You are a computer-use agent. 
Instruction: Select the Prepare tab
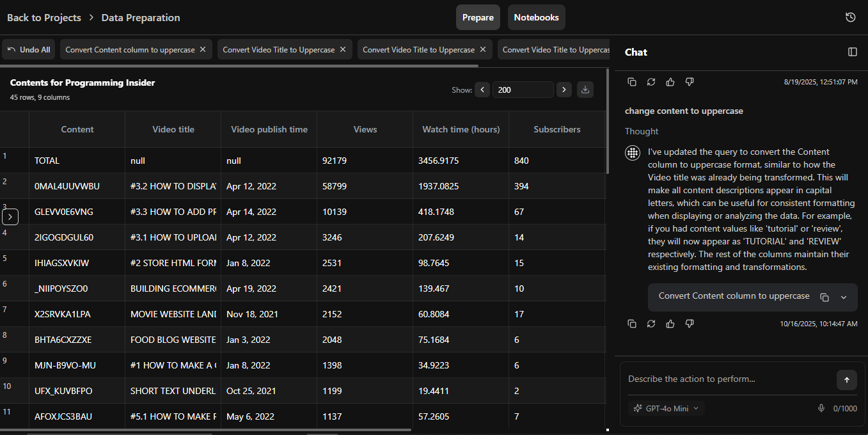pos(478,17)
